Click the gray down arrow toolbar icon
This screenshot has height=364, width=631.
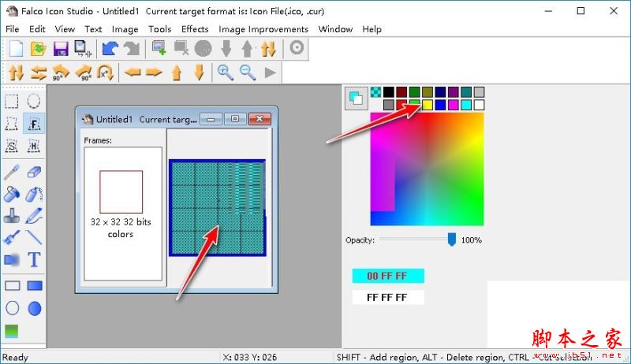[x=226, y=48]
